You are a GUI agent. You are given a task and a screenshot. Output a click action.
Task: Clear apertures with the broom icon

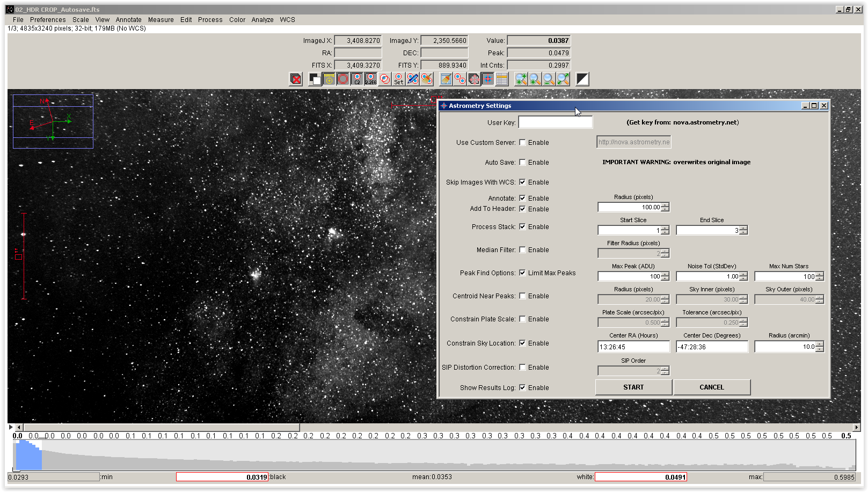427,79
